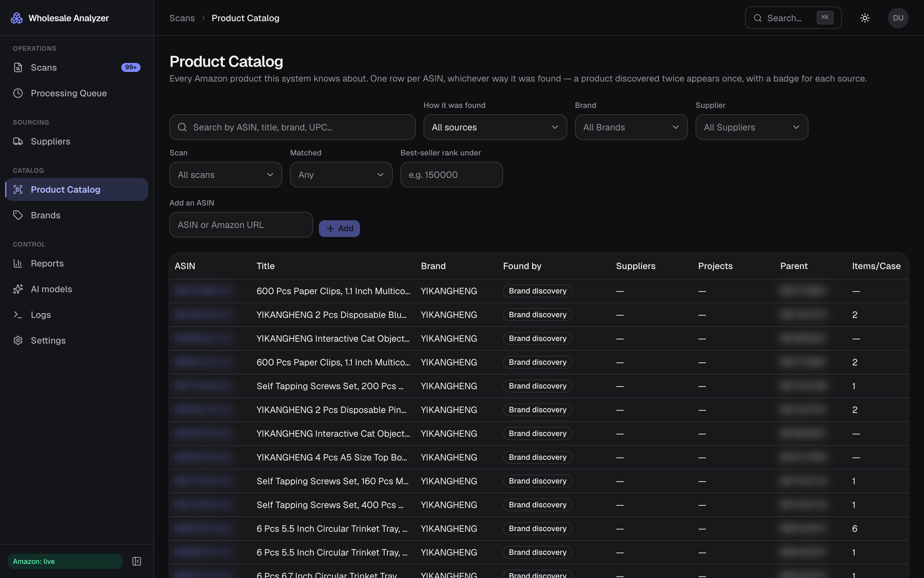Open Settings from the sidebar
Viewport: 924px width, 578px height.
tap(76, 340)
